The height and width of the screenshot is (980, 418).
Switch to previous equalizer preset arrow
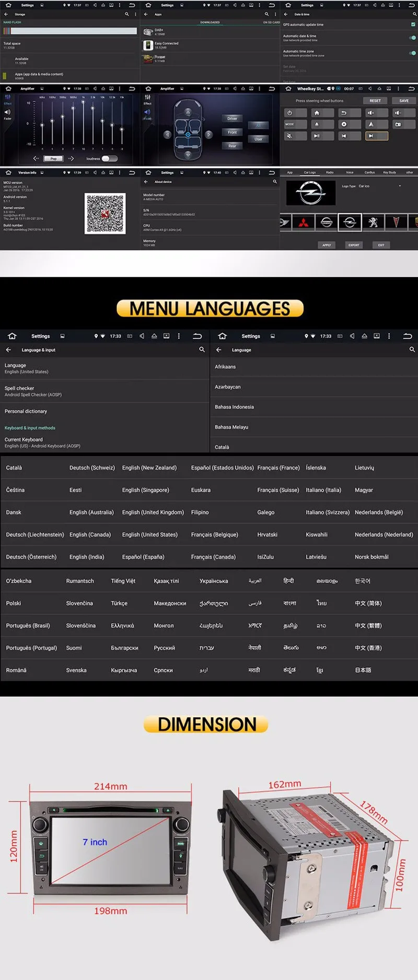tap(36, 158)
